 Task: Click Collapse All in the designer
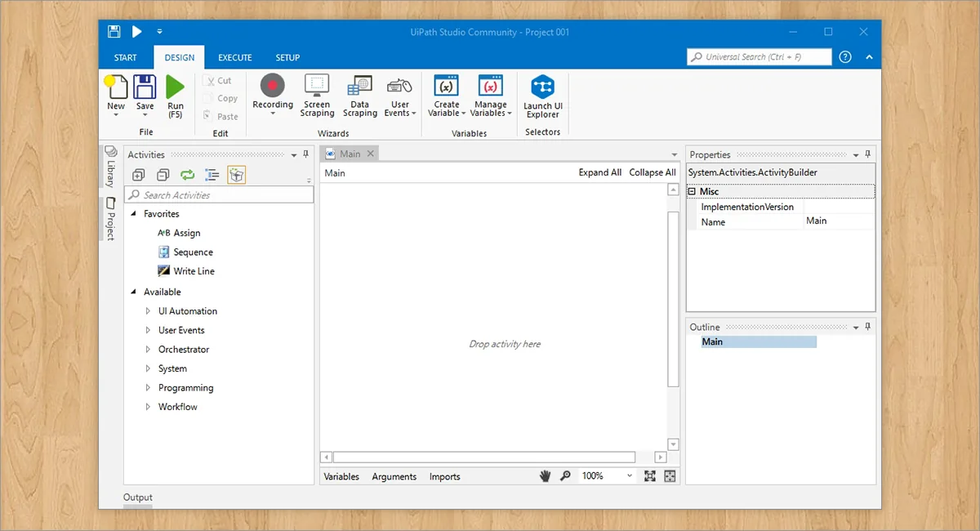click(653, 173)
